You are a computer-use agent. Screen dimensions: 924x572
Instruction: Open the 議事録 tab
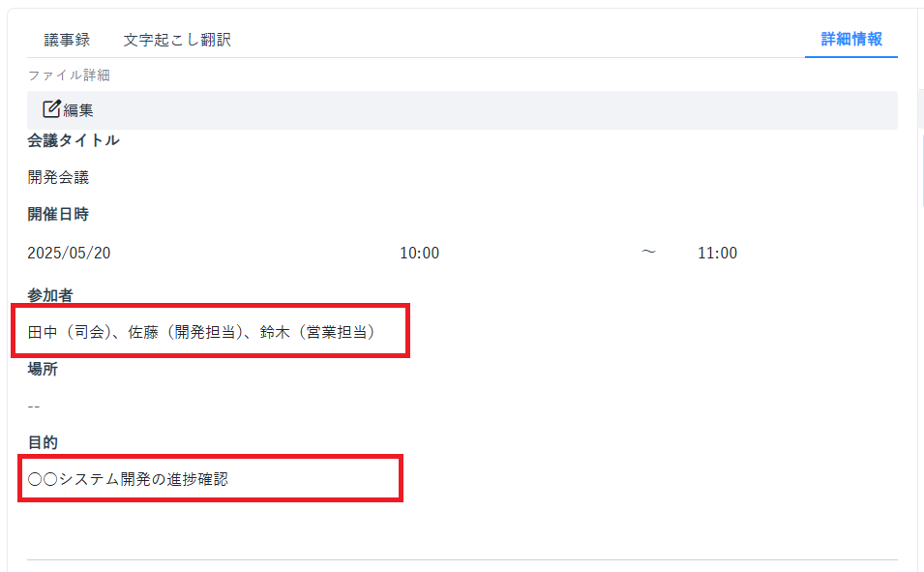[67, 40]
